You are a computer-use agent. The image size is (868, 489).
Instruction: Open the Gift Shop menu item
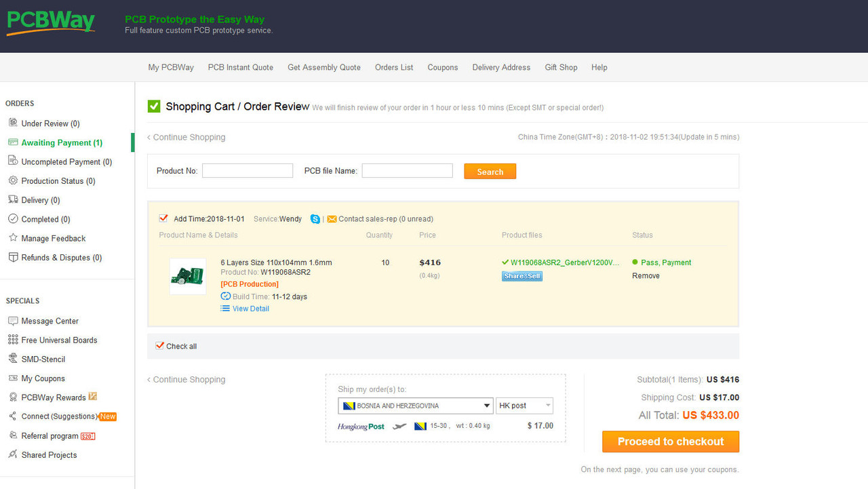(561, 67)
